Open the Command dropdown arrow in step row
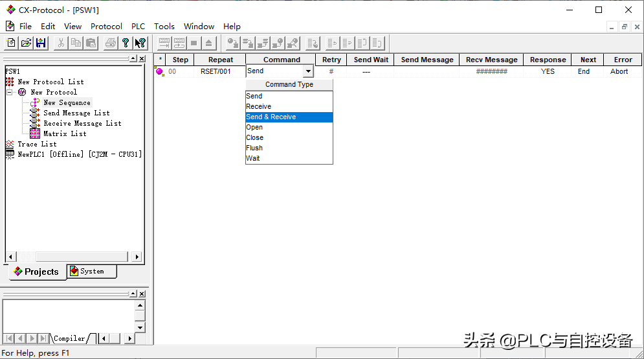 point(308,72)
